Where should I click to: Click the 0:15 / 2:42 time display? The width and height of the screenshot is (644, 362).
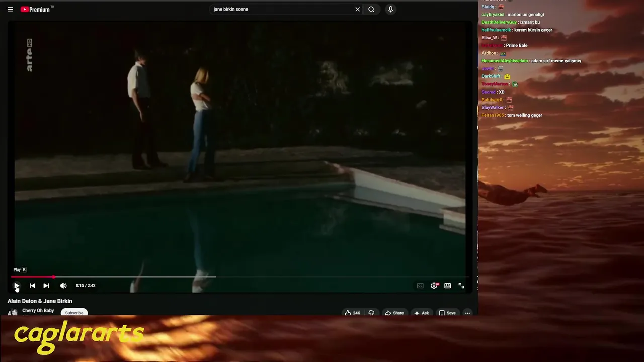pyautogui.click(x=86, y=286)
